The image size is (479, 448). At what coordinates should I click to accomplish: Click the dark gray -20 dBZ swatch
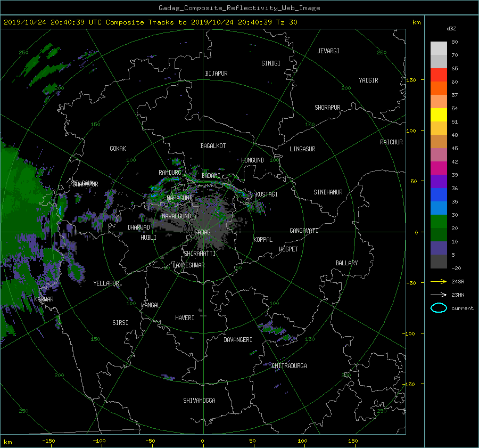coord(439,262)
